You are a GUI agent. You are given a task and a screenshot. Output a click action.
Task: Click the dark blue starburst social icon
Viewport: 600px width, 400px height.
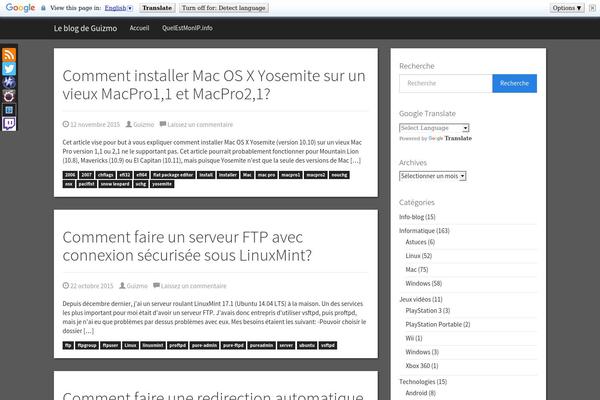pos(9,83)
